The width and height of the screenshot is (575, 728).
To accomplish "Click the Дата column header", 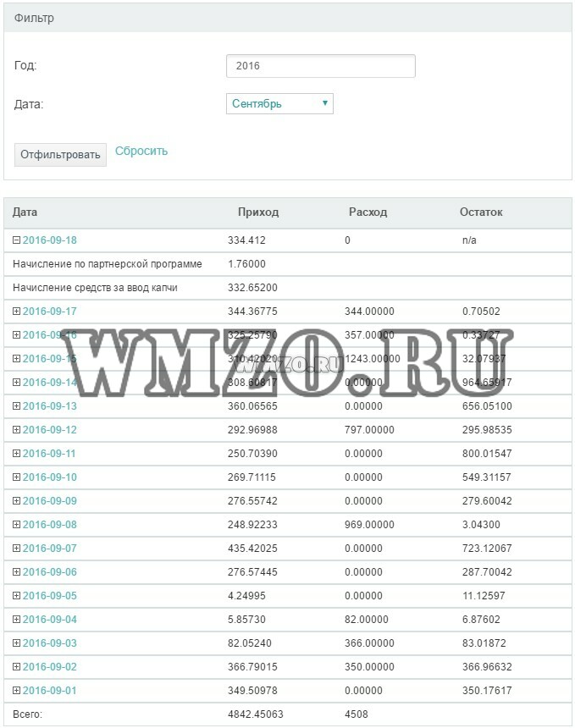I will (25, 212).
